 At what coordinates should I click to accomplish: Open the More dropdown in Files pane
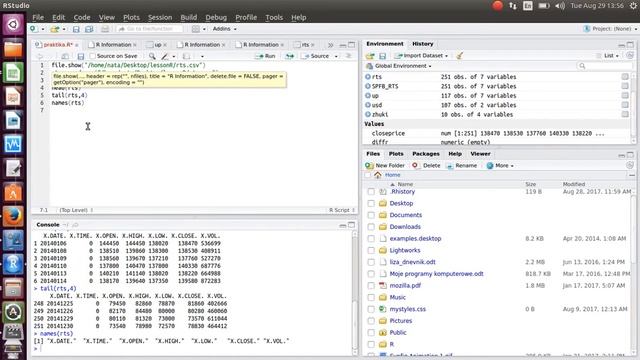click(x=500, y=165)
